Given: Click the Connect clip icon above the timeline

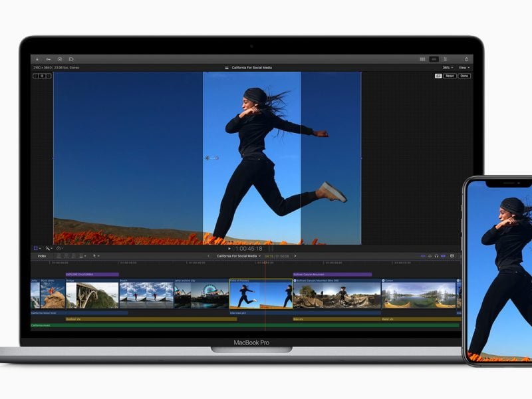Looking at the screenshot, I should [59, 255].
